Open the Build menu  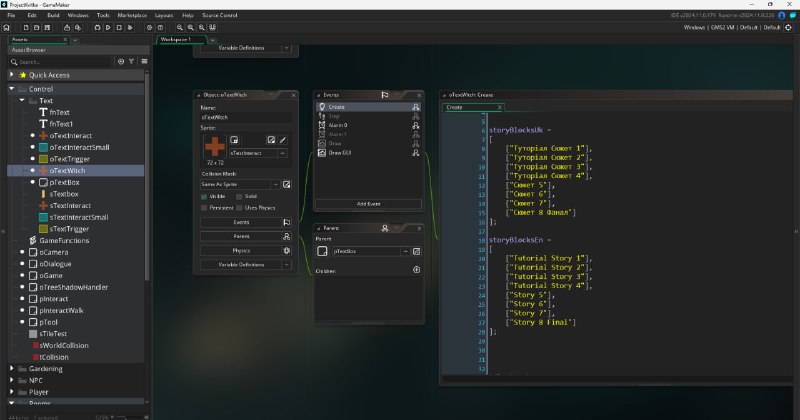point(53,15)
